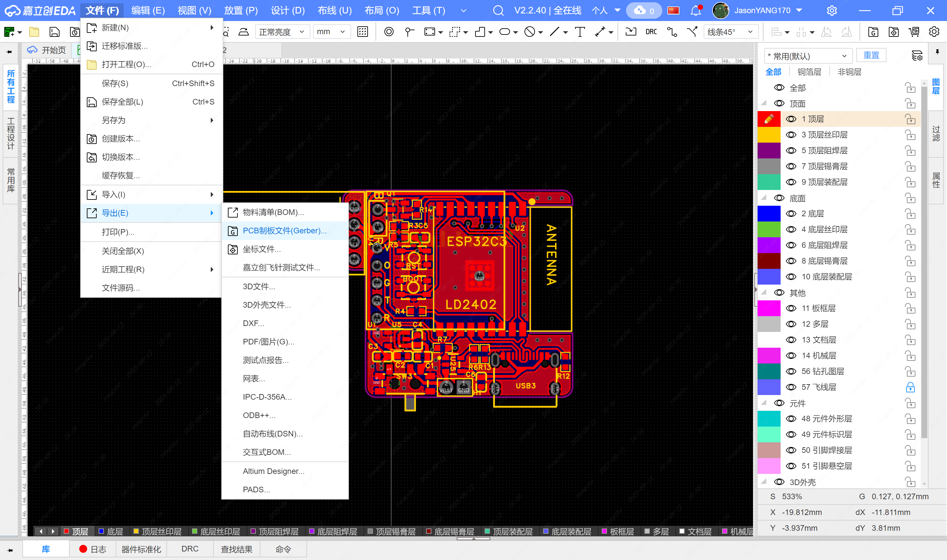Click the blue 2 底层 color swatch
947x560 pixels.
[x=769, y=214]
